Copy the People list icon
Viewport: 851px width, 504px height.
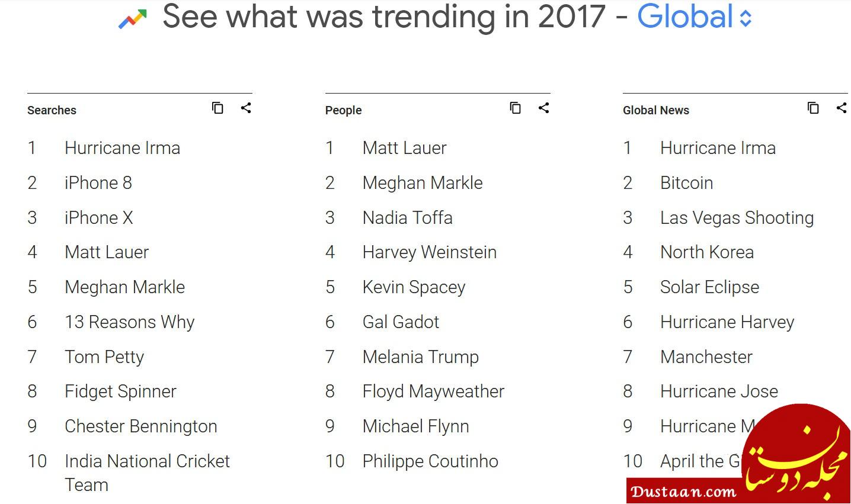click(x=516, y=108)
